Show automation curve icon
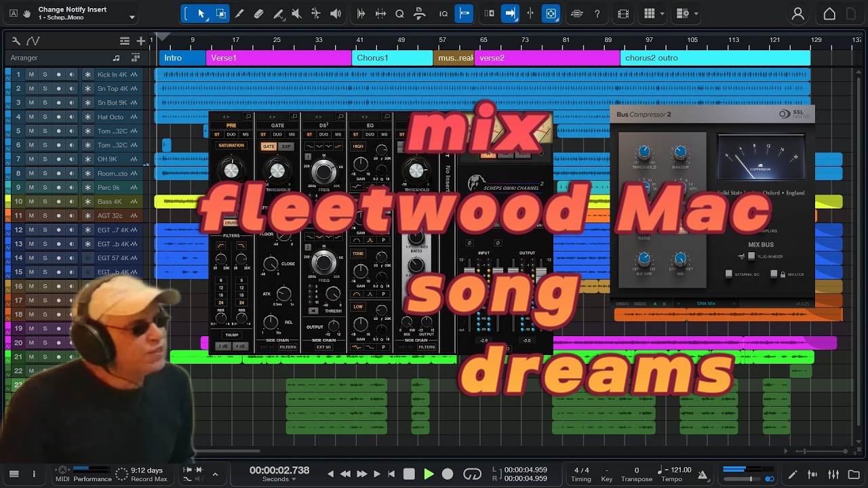The image size is (868, 488). click(x=33, y=41)
